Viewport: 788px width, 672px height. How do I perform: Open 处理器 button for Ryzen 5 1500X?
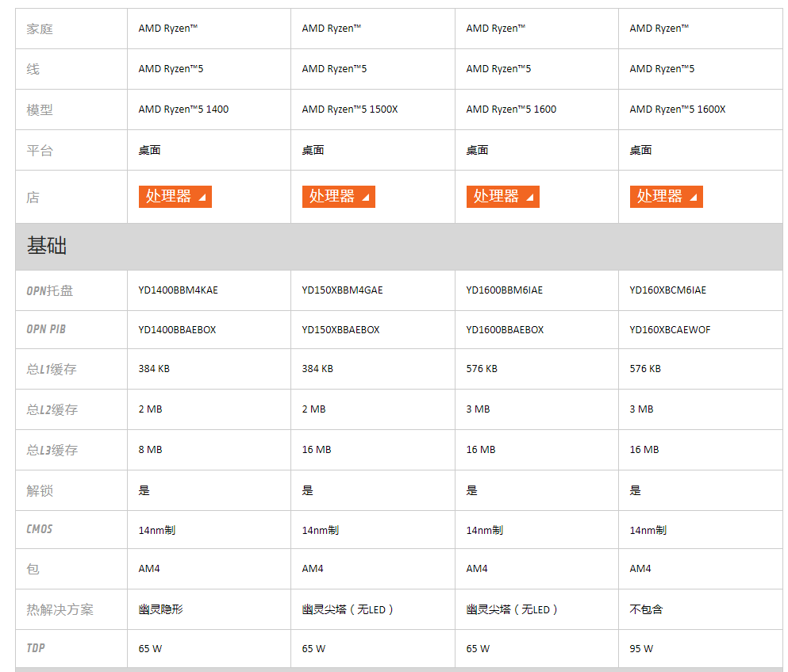coord(338,197)
